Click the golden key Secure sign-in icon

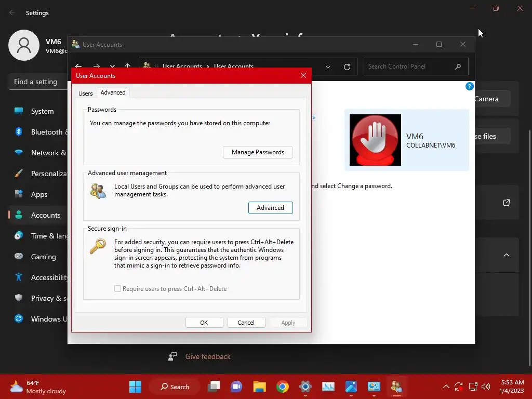pyautogui.click(x=98, y=246)
